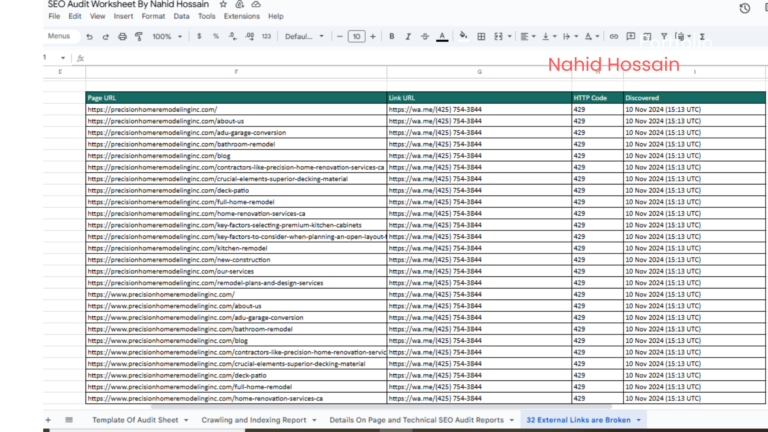Open 32 External Links are Broken tab menu arrow
Viewport: 768px width, 432px height.
pos(639,420)
